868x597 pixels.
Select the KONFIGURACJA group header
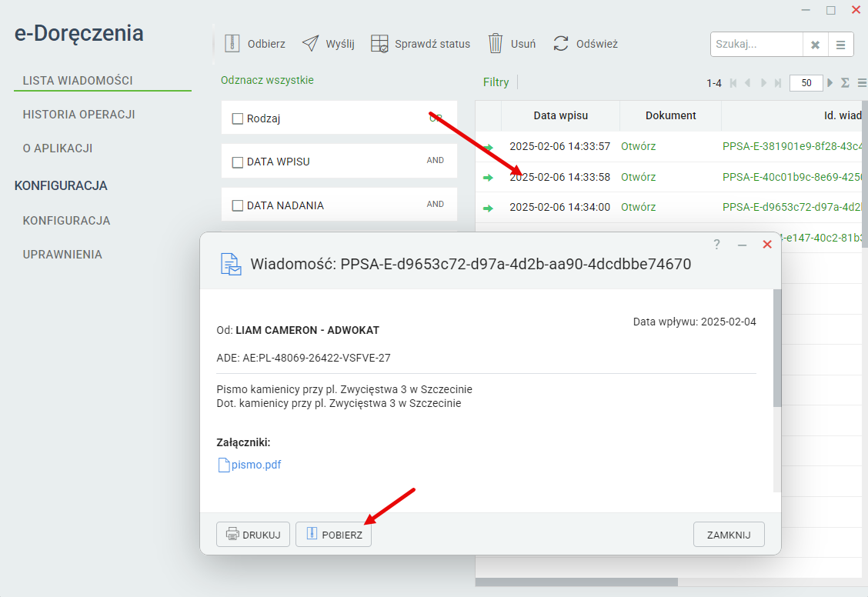61,186
